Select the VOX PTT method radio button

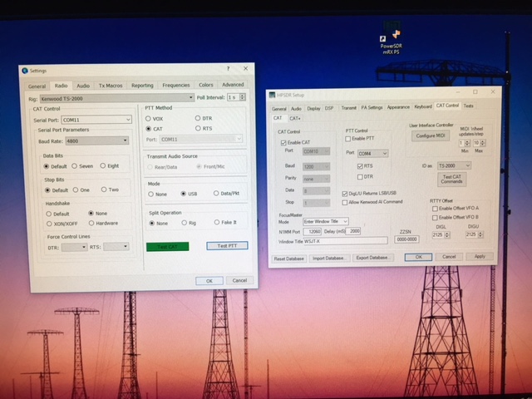(x=150, y=118)
